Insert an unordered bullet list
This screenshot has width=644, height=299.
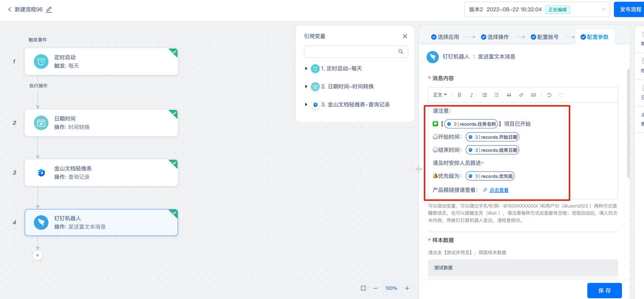click(496, 95)
